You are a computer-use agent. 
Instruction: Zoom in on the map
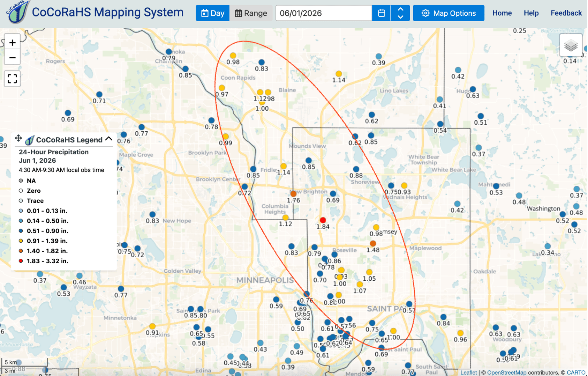pos(12,43)
